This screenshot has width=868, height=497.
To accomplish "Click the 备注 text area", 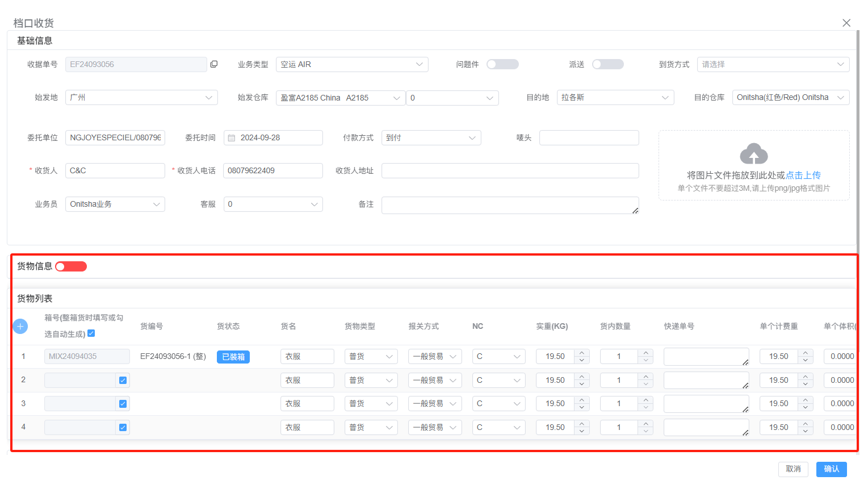I will 510,205.
